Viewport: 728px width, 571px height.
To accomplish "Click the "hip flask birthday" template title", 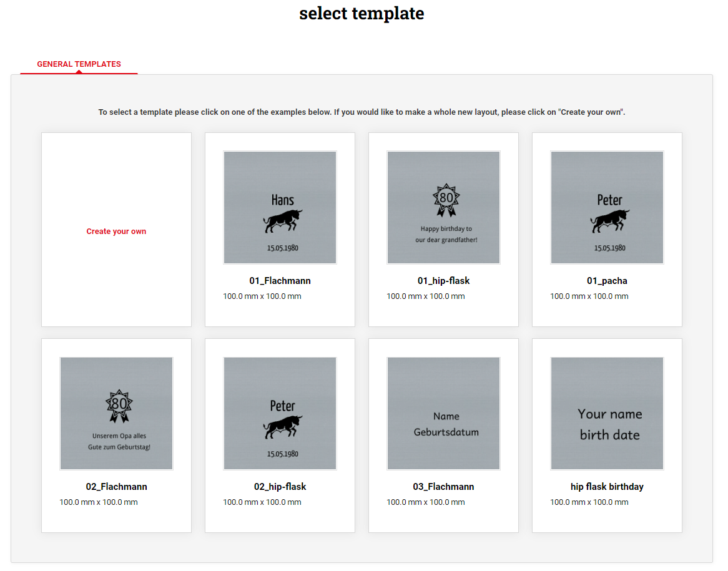I will click(607, 487).
